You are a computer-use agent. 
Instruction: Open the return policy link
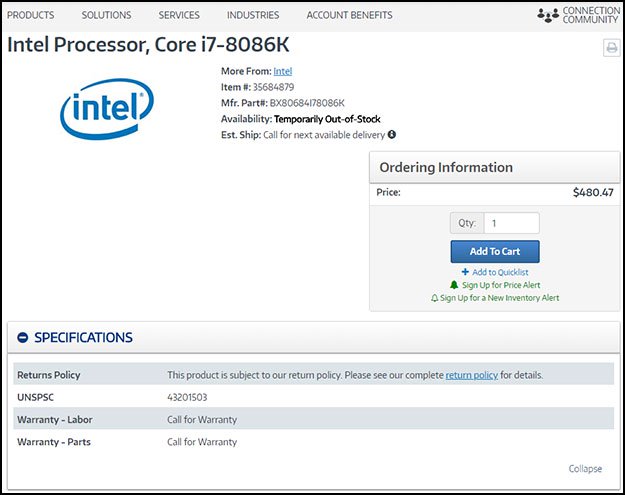tap(471, 375)
